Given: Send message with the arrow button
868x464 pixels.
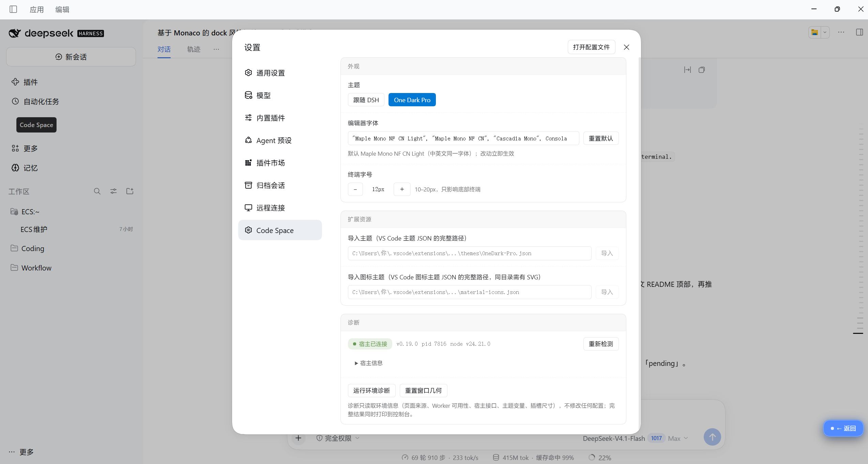Looking at the screenshot, I should click(712, 437).
